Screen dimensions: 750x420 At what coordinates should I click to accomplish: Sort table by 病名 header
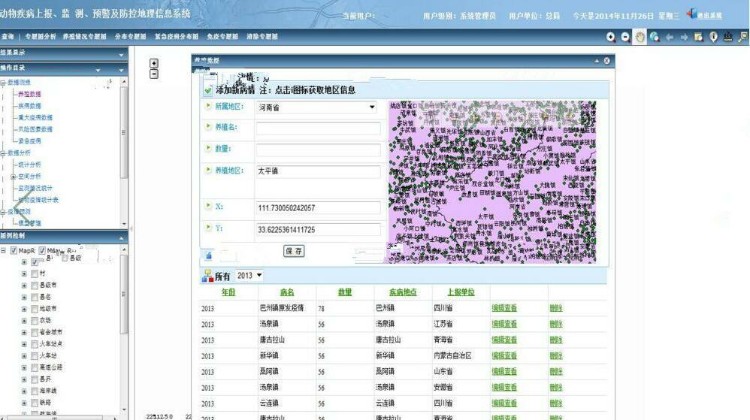tap(287, 292)
